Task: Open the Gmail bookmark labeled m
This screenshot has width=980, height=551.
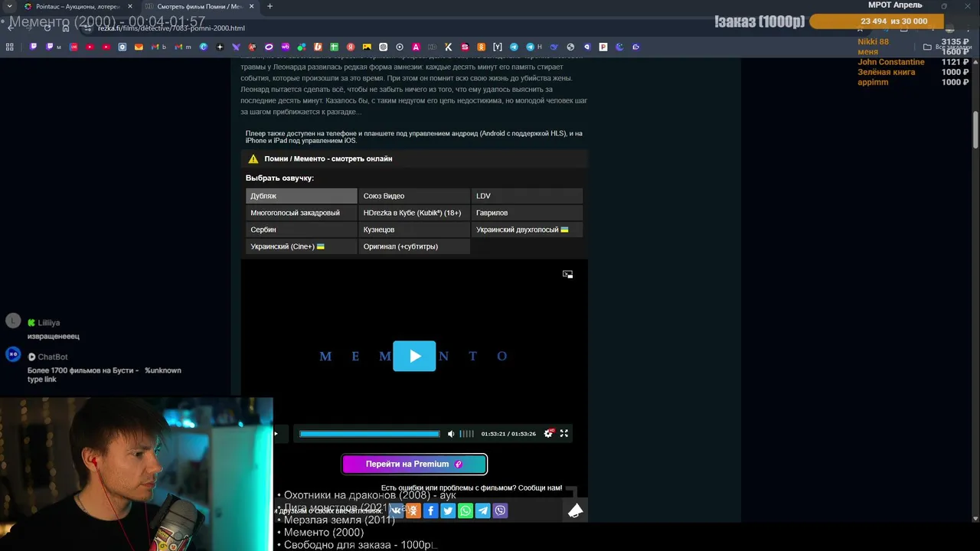Action: point(183,47)
